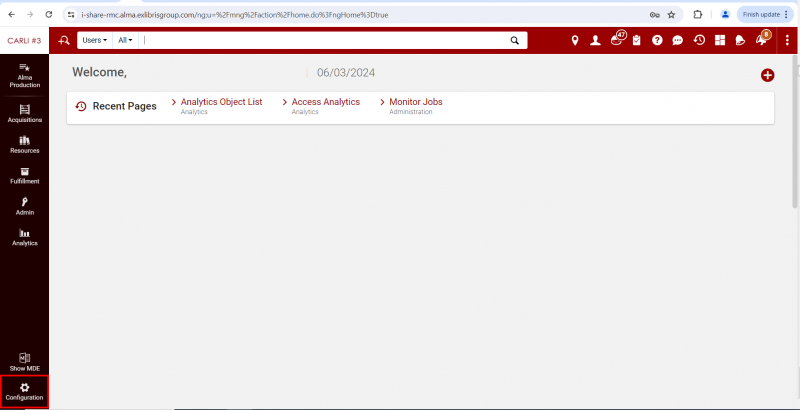Add a widget with plus button

[x=767, y=75]
